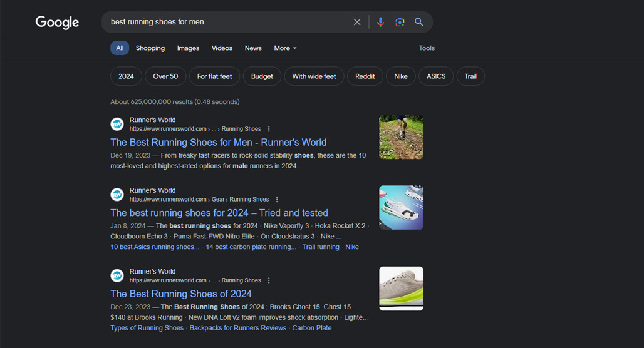This screenshot has width=644, height=348.
Task: Select the Videos tab
Action: pos(222,48)
